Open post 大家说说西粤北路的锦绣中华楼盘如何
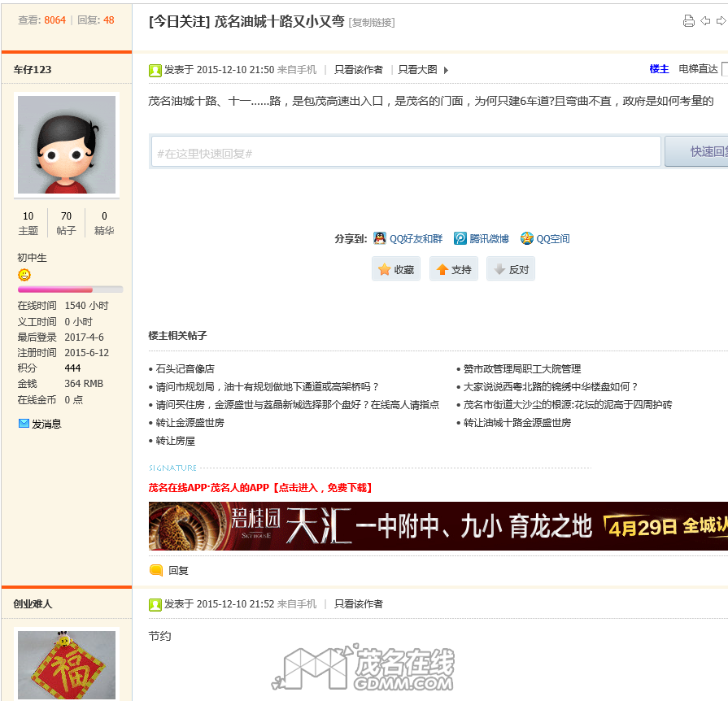Screen dimensions: 728x701 click(x=551, y=387)
